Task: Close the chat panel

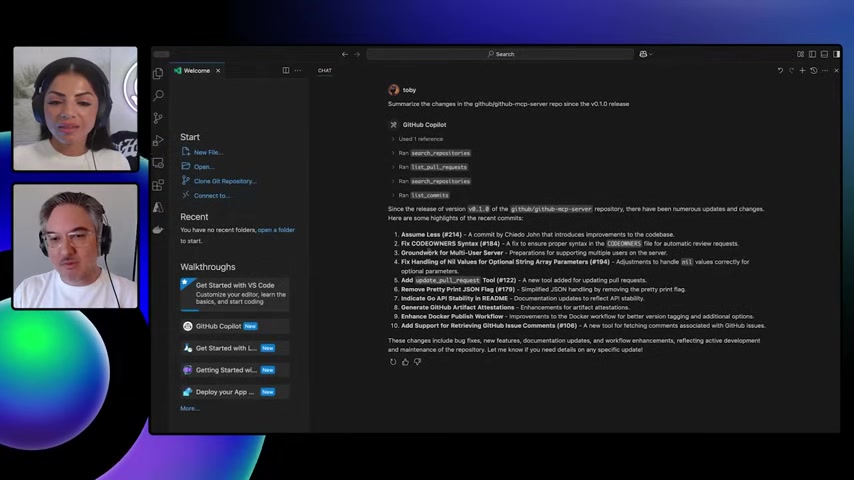Action: click(x=837, y=70)
